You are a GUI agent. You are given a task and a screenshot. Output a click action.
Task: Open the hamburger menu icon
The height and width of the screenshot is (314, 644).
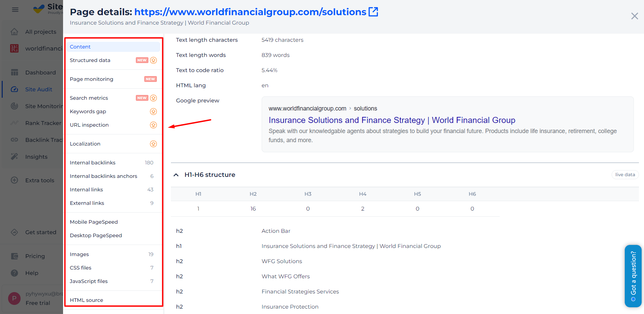pyautogui.click(x=15, y=9)
